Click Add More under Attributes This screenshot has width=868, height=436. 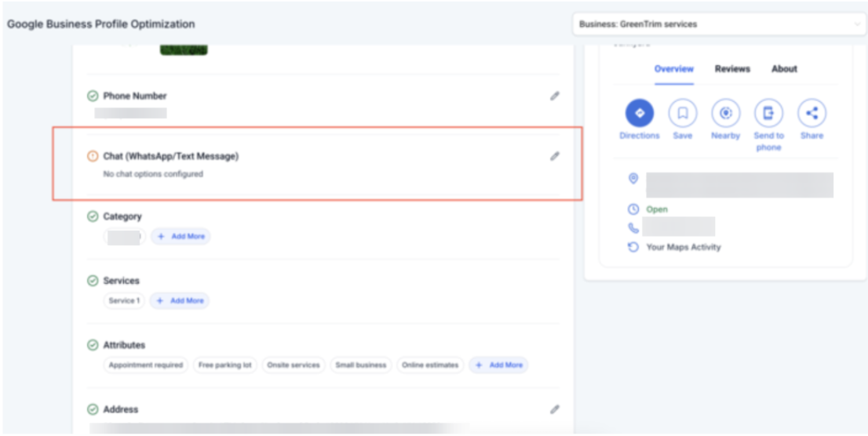[x=498, y=365]
